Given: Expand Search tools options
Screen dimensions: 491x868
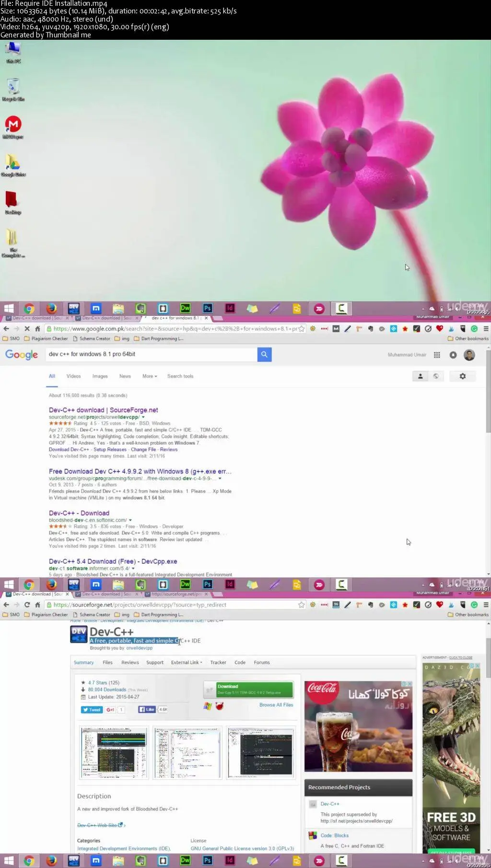Looking at the screenshot, I should pyautogui.click(x=180, y=376).
